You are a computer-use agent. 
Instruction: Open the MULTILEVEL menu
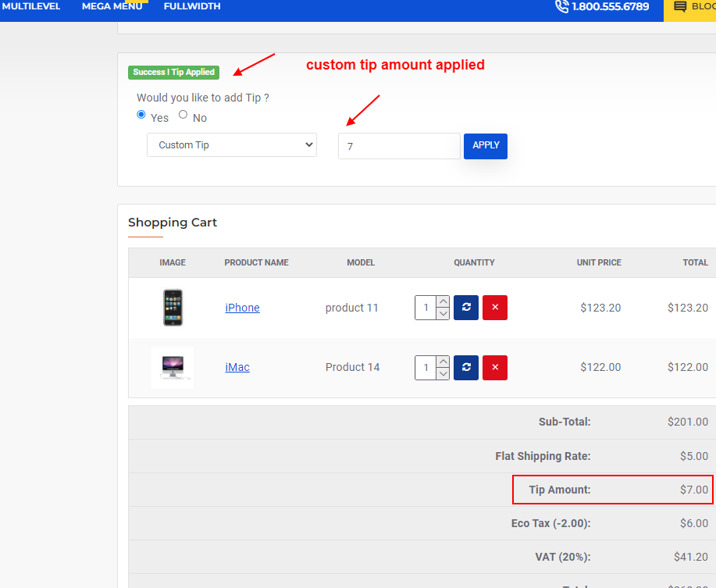point(32,5)
